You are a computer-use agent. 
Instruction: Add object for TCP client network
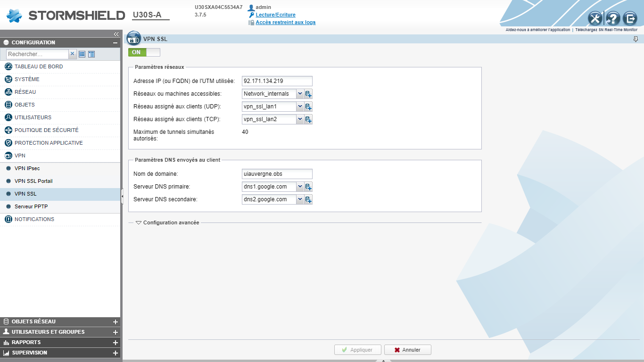click(308, 119)
